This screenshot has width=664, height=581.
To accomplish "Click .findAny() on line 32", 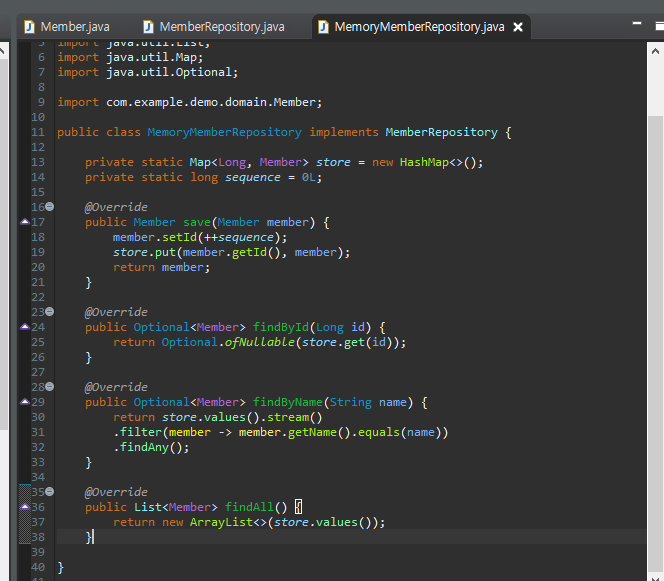I will coord(151,447).
